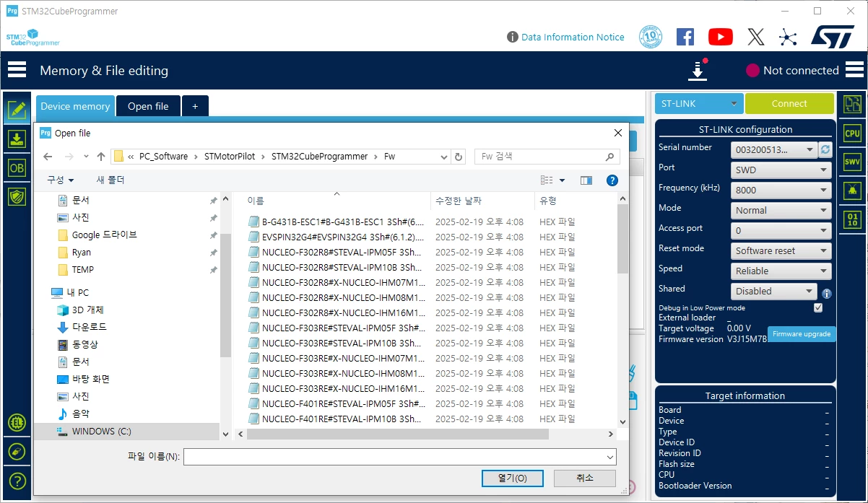The width and height of the screenshot is (868, 503).
Task: Toggle Debug in Low Power mode checkbox
Action: (x=818, y=307)
